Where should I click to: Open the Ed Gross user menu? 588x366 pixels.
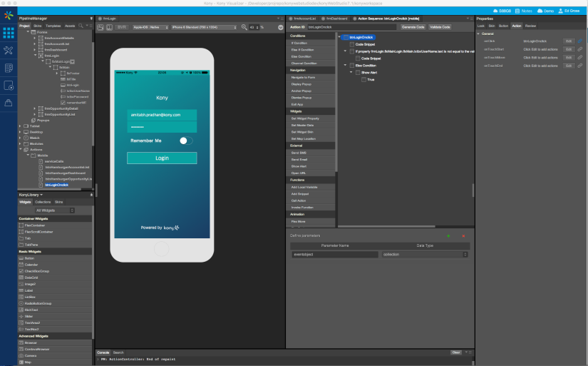point(569,11)
